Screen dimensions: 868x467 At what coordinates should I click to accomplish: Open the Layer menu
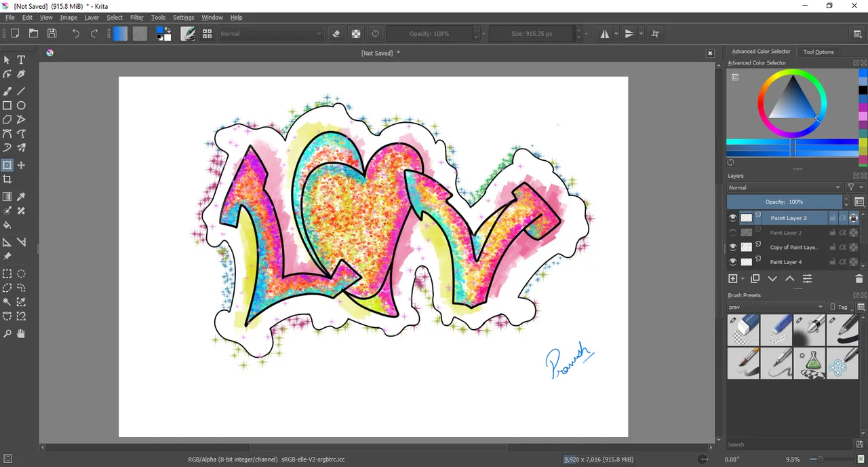pyautogui.click(x=92, y=18)
